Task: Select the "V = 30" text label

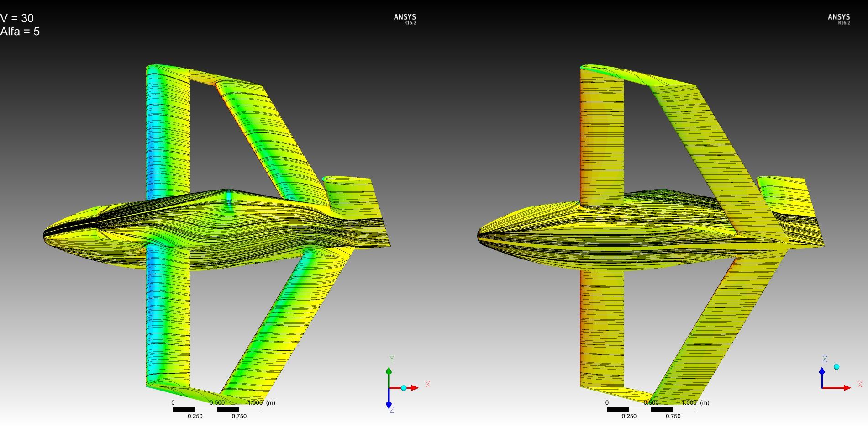Action: (x=17, y=18)
